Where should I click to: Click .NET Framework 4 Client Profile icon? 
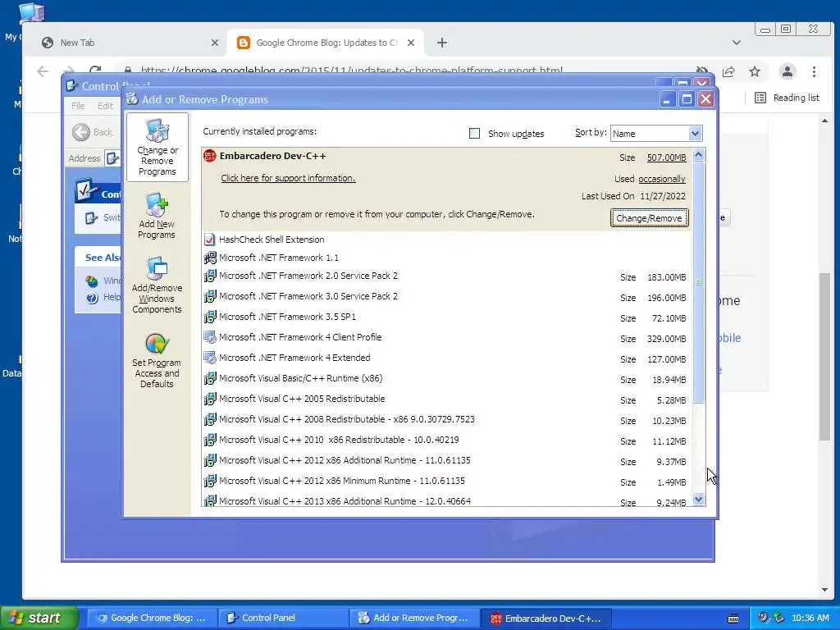210,337
